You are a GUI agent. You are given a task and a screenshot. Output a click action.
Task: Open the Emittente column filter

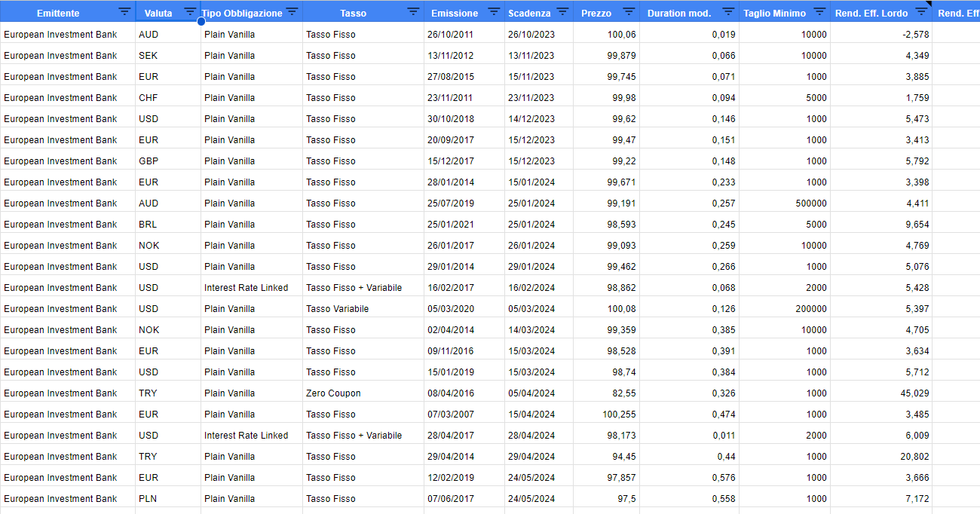click(x=124, y=12)
